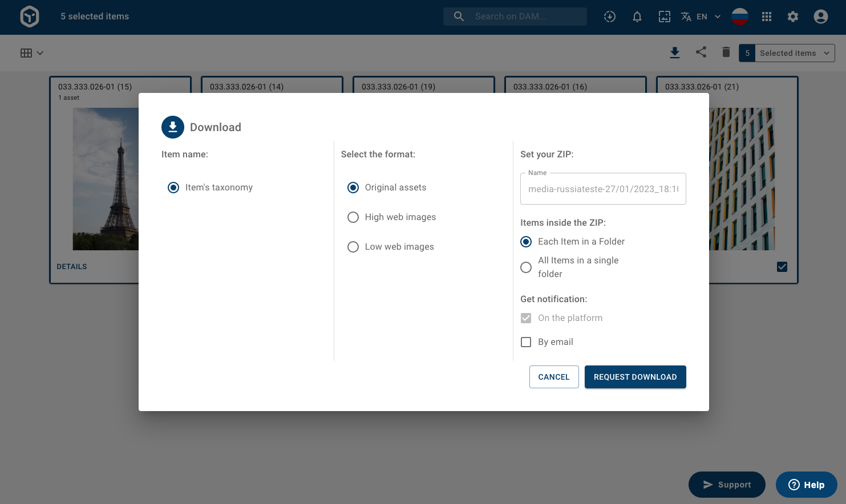Click the trash delete icon
The image size is (846, 504).
tap(726, 52)
